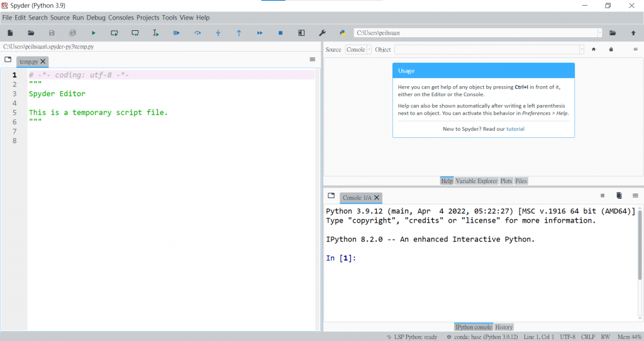The width and height of the screenshot is (644, 341).
Task: Save file using disk toolbar icon
Action: tap(52, 33)
